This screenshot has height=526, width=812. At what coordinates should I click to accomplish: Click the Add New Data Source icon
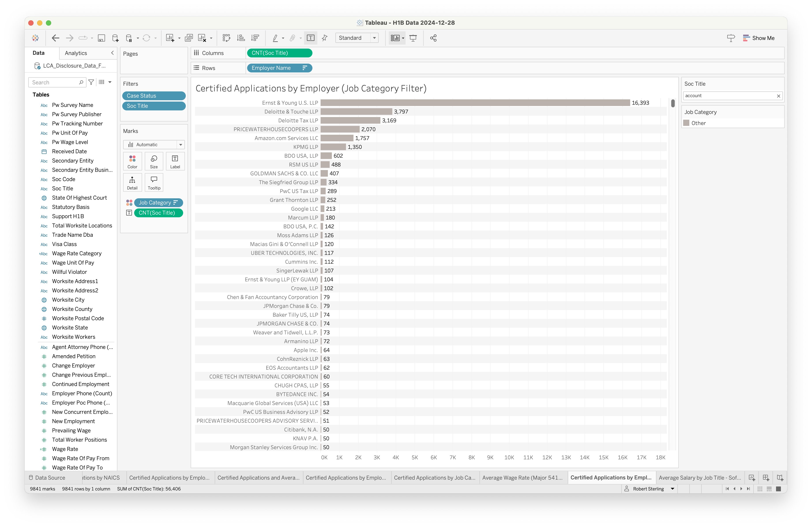(115, 38)
